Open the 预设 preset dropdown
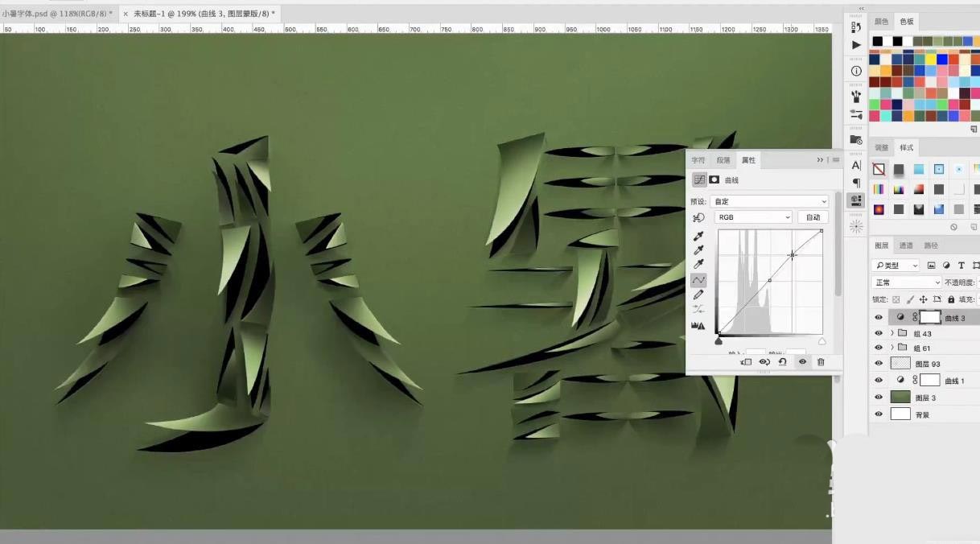Image resolution: width=980 pixels, height=544 pixels. 769,201
